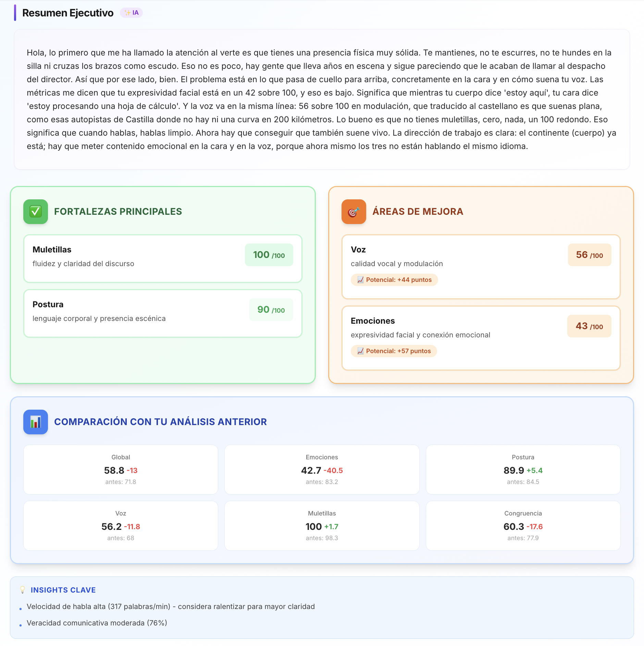Click the FORTALEZAS PRINCIPALES heading

coord(118,212)
